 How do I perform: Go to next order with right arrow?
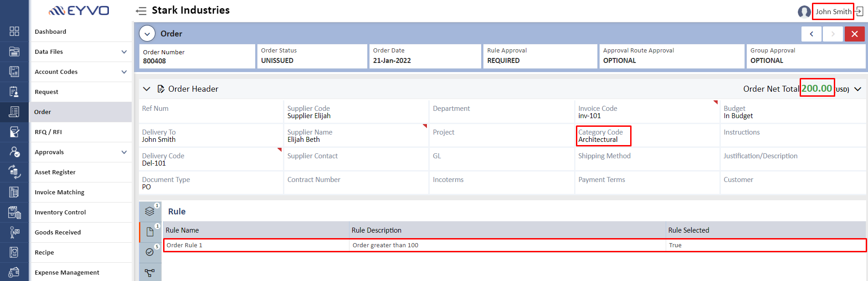pos(833,34)
